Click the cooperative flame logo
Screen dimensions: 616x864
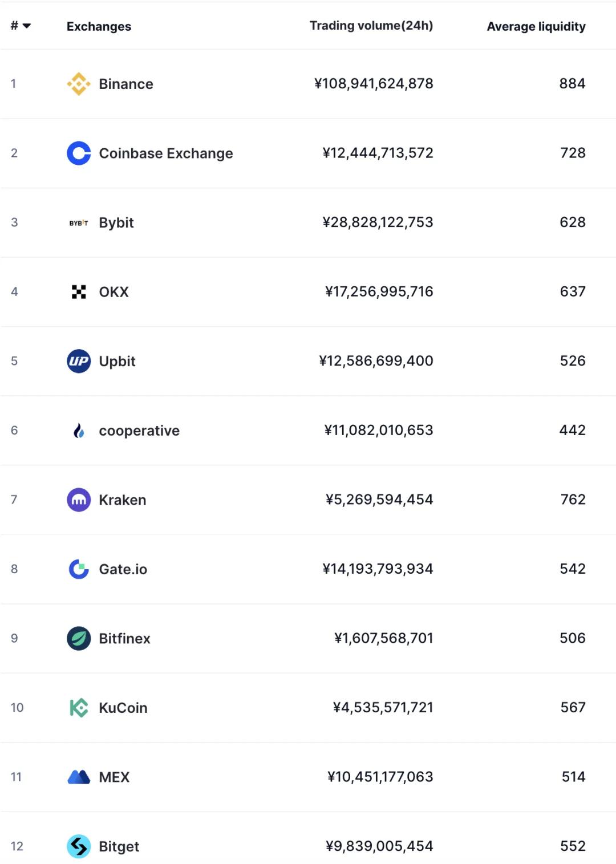[x=79, y=430]
